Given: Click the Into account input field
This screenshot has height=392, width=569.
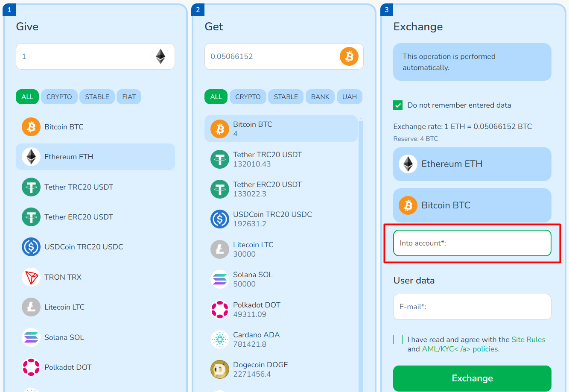Looking at the screenshot, I should pos(472,243).
